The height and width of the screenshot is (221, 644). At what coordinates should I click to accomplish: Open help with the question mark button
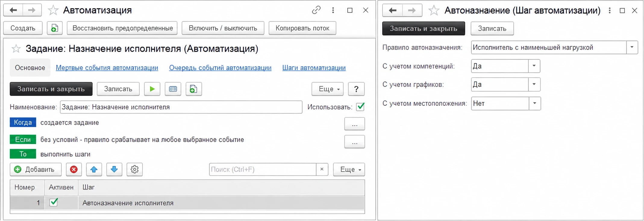356,89
